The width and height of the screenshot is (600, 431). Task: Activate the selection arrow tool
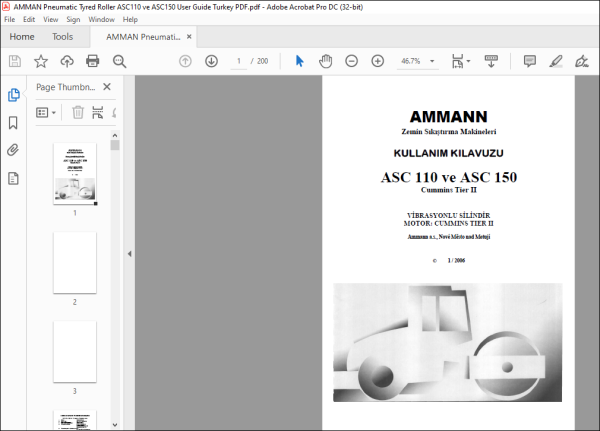[299, 61]
